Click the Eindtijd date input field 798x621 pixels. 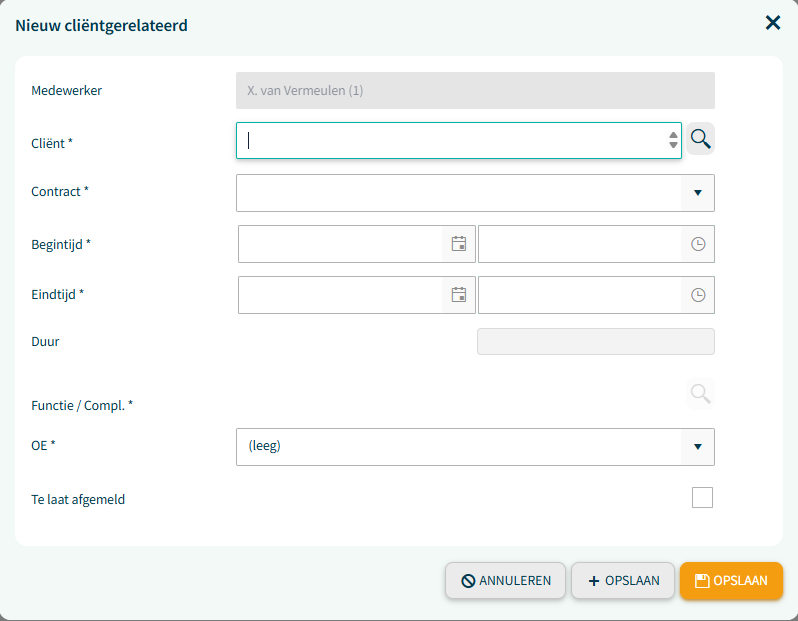pos(340,295)
